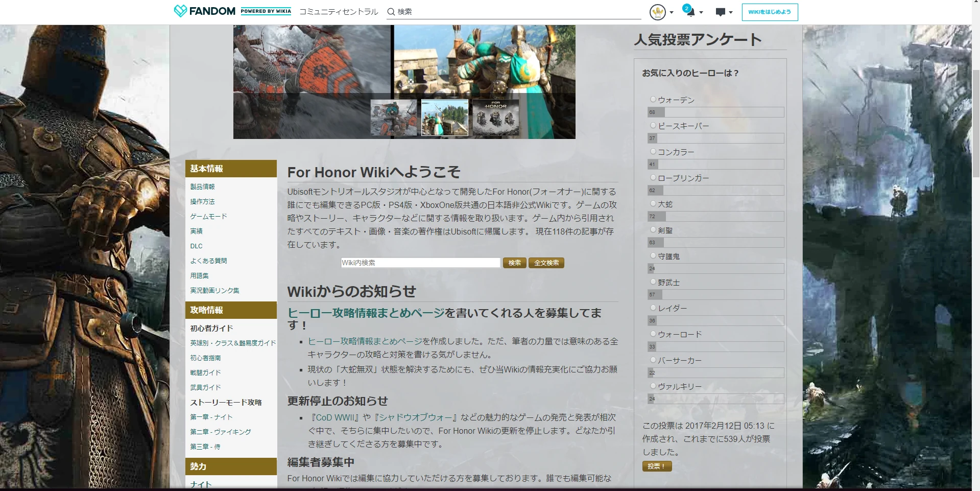The image size is (980, 491).
Task: Go to 用語集 sidebar link
Action: coord(199,275)
